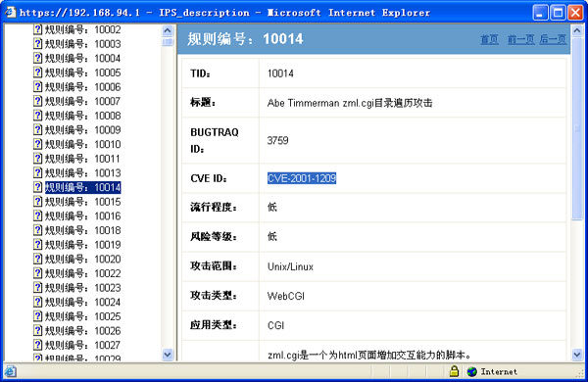Open the 后一页 next page link

553,39
